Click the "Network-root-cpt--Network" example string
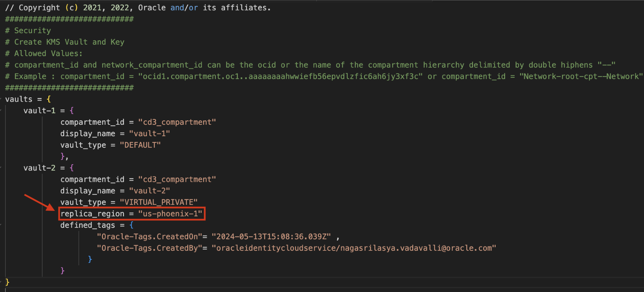 pyautogui.click(x=581, y=77)
